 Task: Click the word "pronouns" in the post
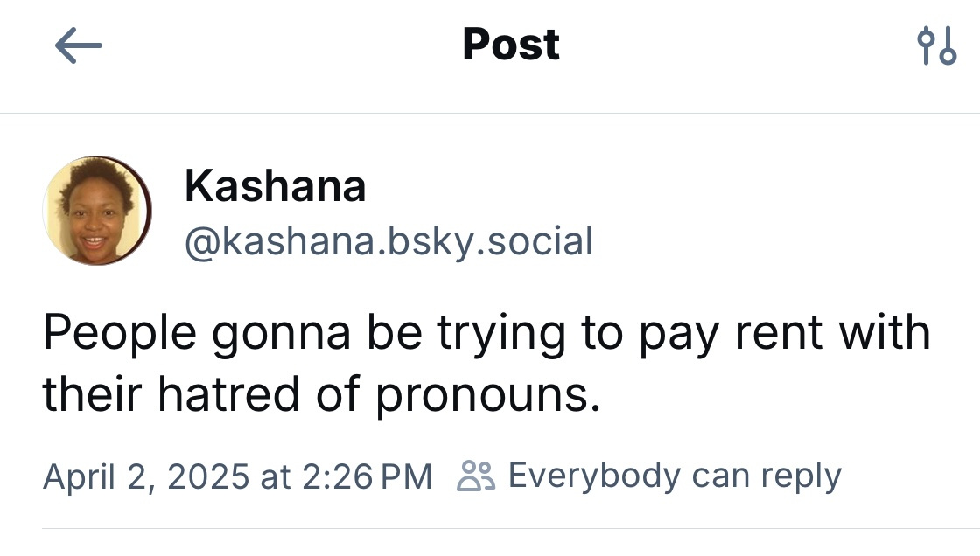pyautogui.click(x=489, y=397)
